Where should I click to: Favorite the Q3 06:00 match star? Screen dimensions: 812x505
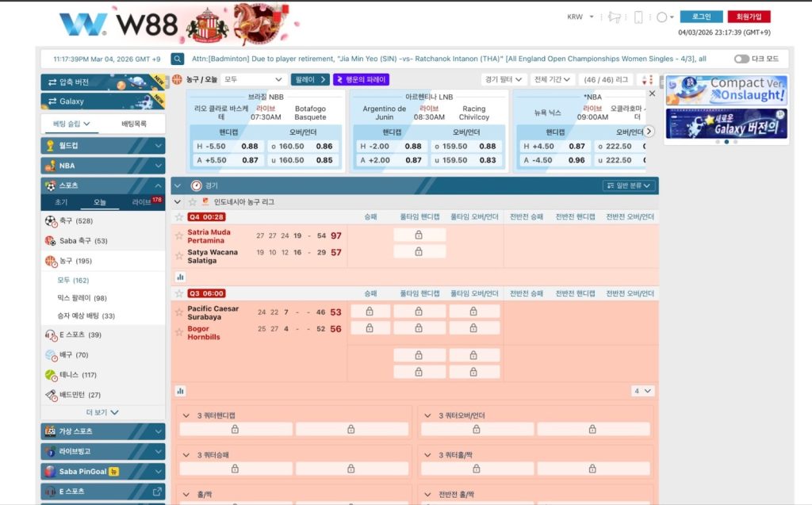(x=179, y=293)
